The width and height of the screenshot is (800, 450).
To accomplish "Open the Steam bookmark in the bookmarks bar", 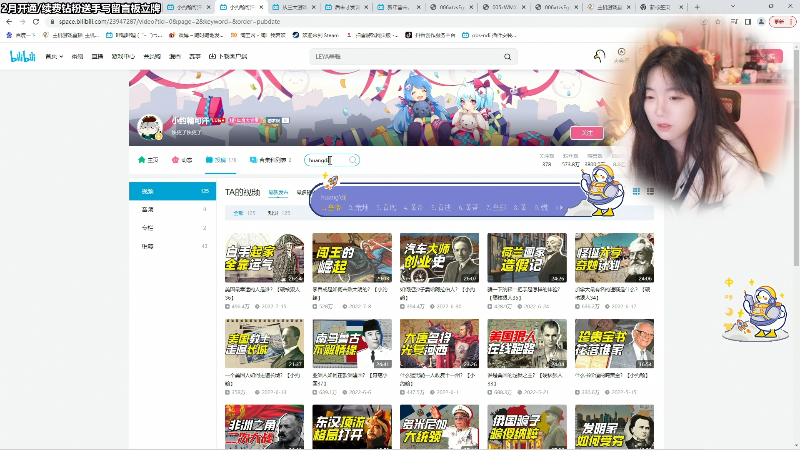I will click(316, 35).
